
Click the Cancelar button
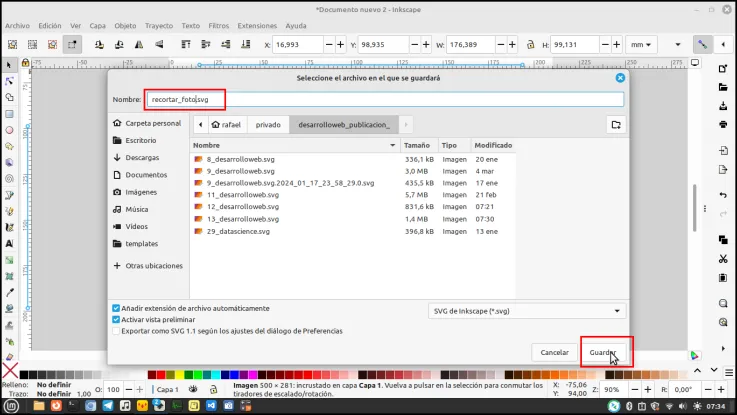[x=555, y=352]
